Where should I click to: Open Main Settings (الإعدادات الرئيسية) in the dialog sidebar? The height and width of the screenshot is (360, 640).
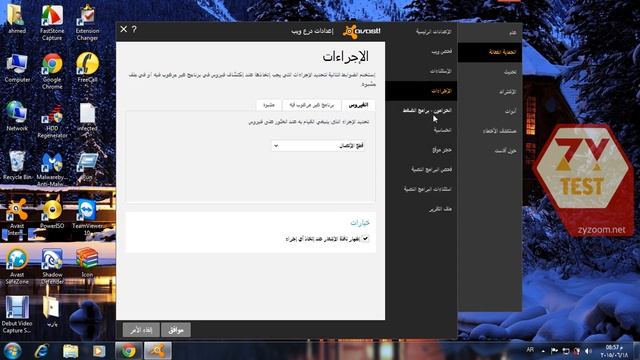[421, 31]
